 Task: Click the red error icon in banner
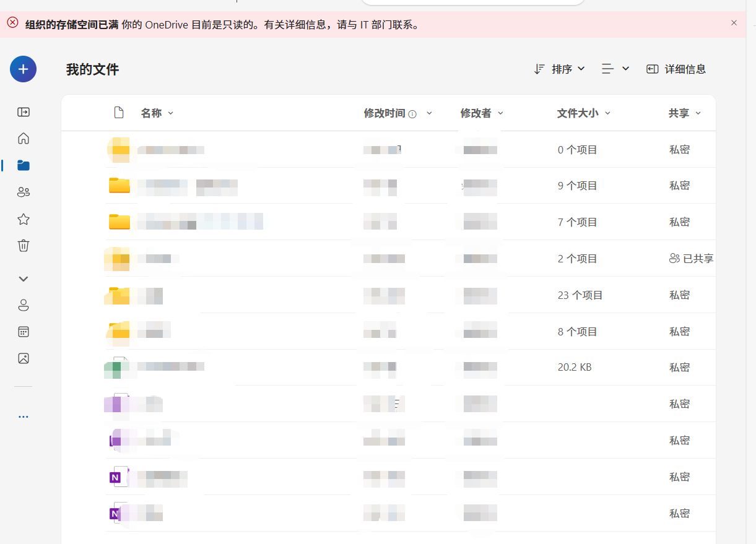tap(12, 22)
